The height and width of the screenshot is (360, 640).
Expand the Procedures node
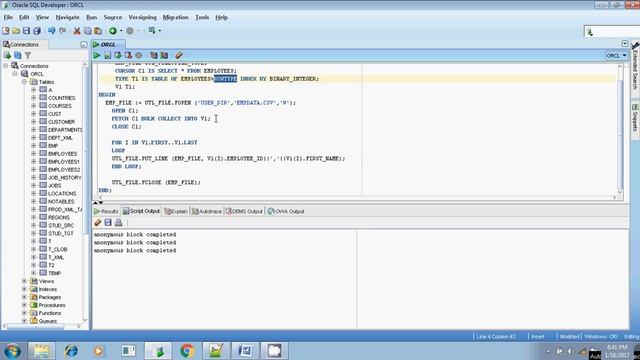point(24,305)
